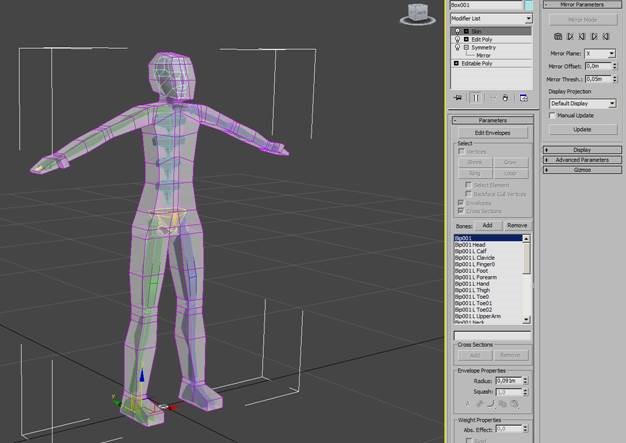Screen dimensions: 626x443
Task: Click the Mirror Paste icon
Action: pyautogui.click(x=558, y=36)
